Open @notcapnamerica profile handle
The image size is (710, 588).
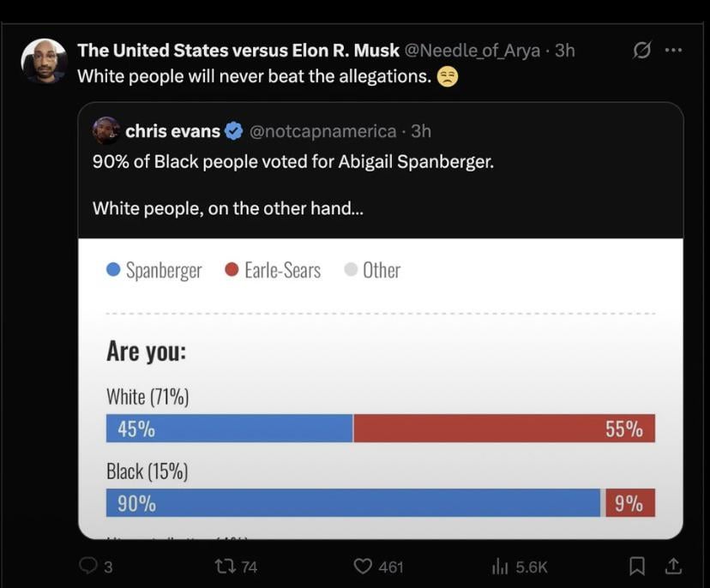tap(323, 131)
